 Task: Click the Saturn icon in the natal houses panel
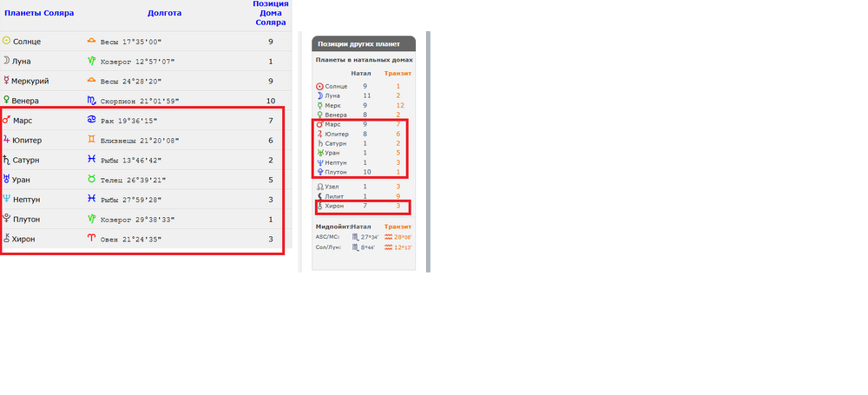tap(319, 143)
